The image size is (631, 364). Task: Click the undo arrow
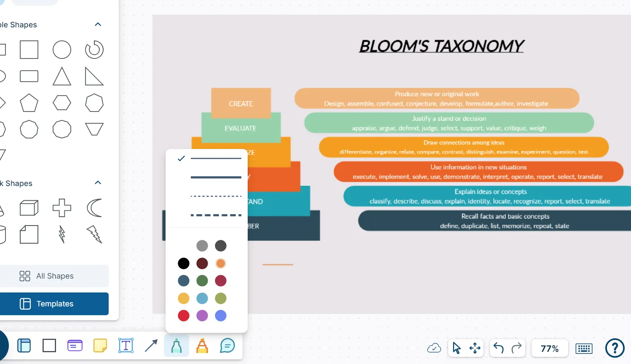coord(498,348)
